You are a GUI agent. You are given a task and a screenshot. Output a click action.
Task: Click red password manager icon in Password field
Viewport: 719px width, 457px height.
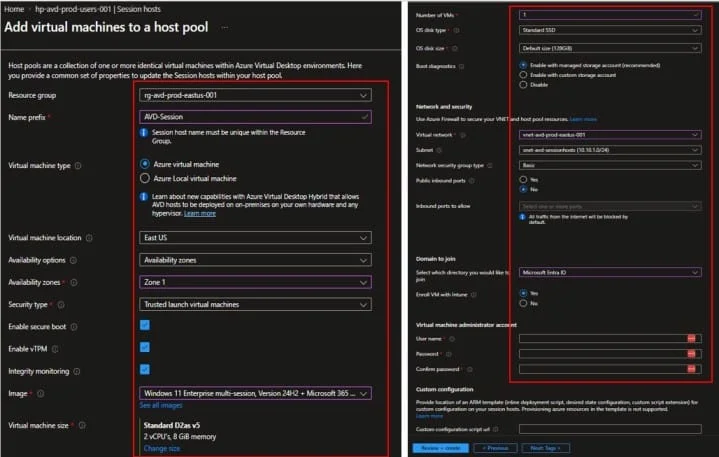(x=691, y=354)
